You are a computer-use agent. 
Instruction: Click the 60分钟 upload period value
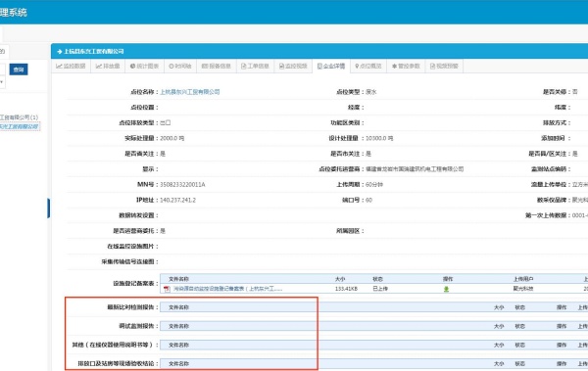pyautogui.click(x=374, y=184)
